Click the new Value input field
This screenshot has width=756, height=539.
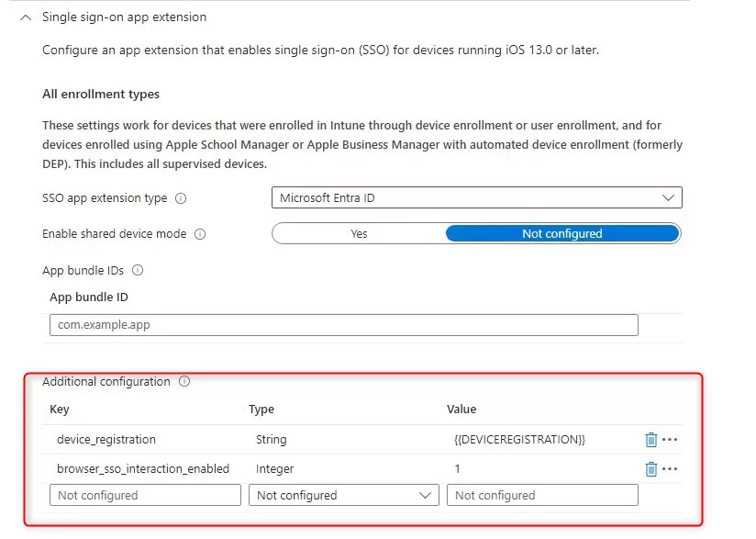(542, 496)
